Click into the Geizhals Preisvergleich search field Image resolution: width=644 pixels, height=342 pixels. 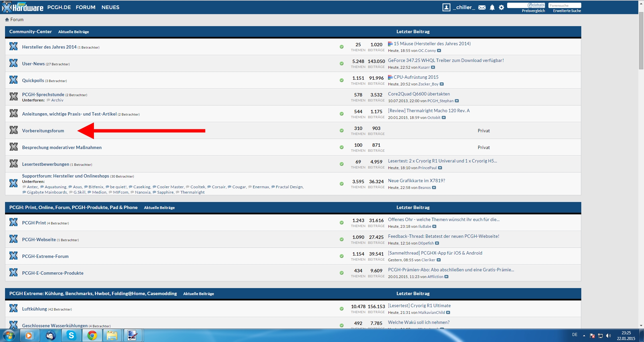526,5
